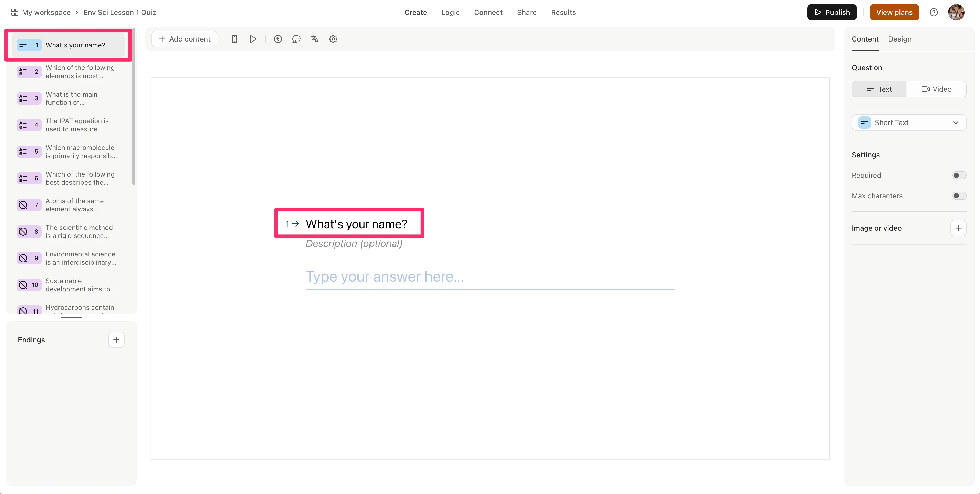Open the Logic tab

tap(450, 12)
